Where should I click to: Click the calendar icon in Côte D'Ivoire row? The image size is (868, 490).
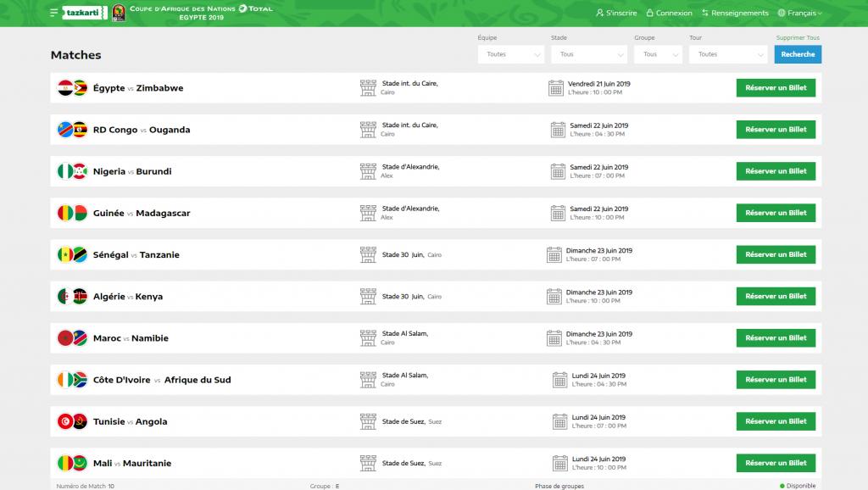[559, 380]
